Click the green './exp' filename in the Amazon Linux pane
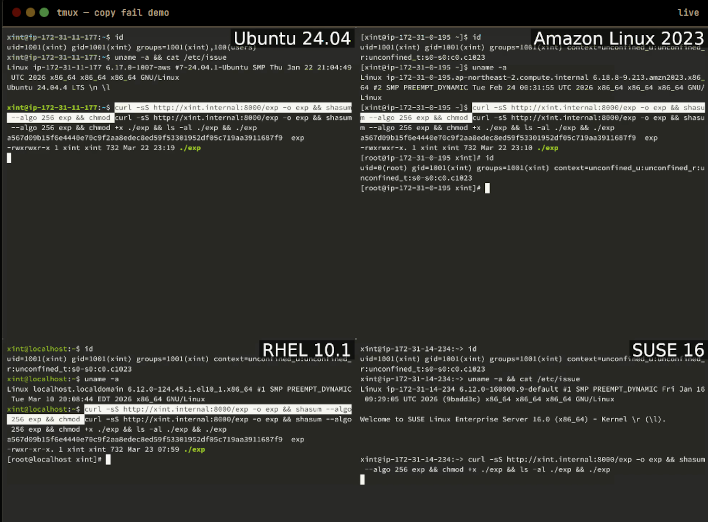This screenshot has height=522, width=708. [547, 148]
